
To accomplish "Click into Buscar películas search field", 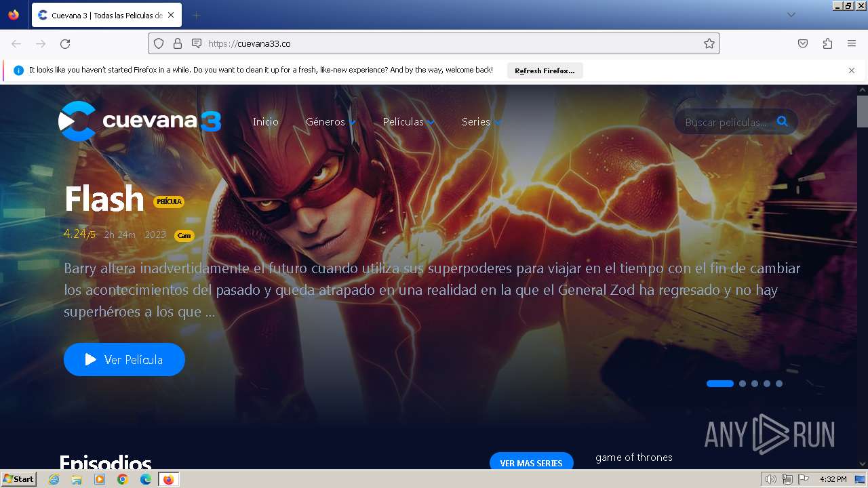I will (726, 122).
